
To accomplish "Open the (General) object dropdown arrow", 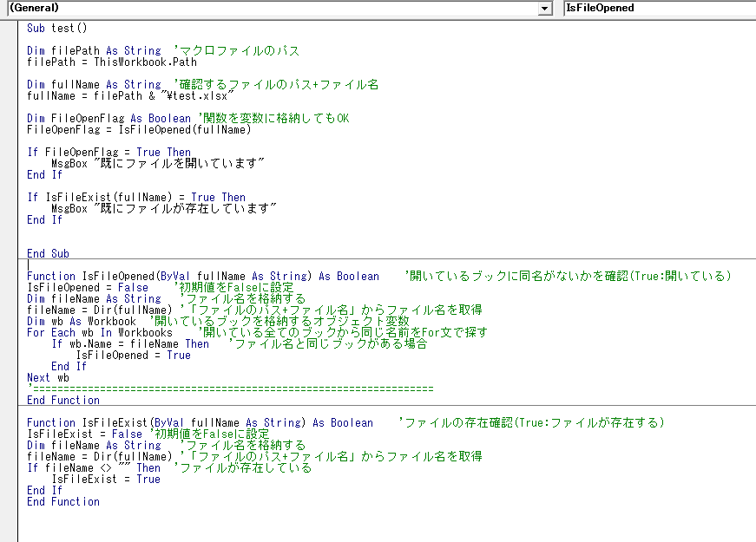I will point(545,8).
